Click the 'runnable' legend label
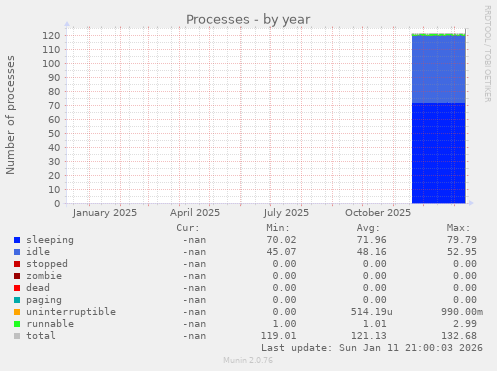Screen dimensions: 497x371 [x=50, y=324]
